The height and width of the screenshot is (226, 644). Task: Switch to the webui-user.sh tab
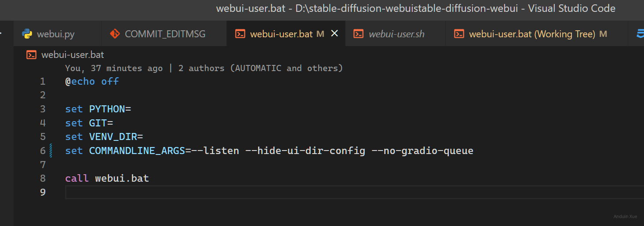coord(396,34)
